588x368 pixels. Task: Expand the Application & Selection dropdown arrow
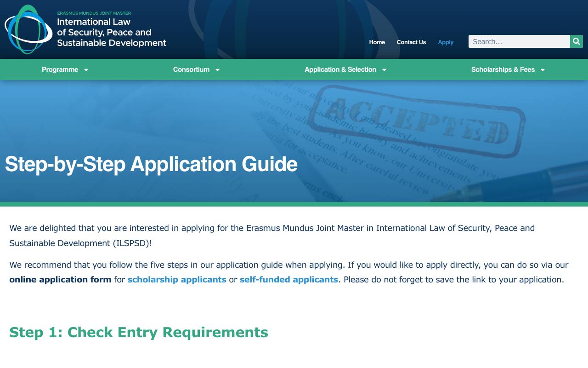[384, 70]
